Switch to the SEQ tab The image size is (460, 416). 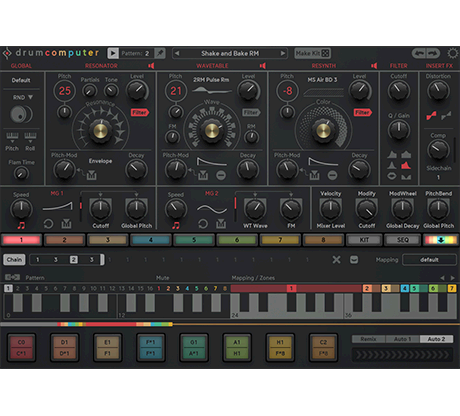point(402,240)
